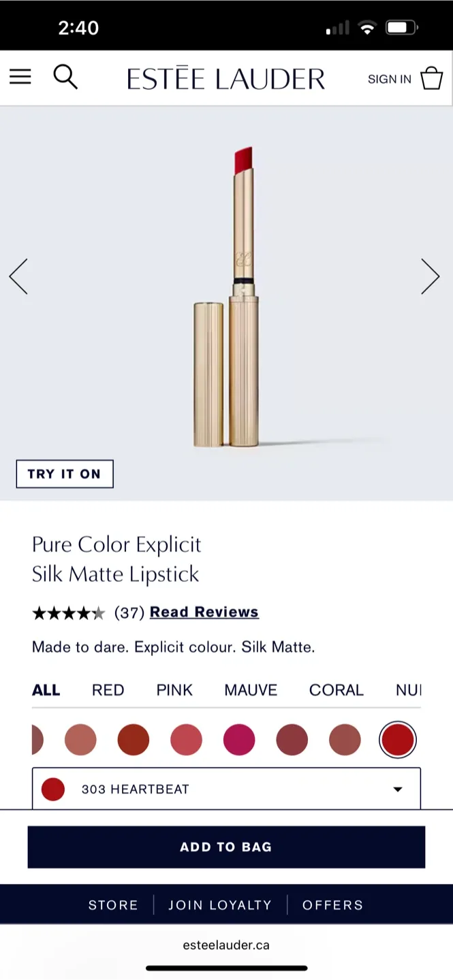This screenshot has height=980, width=453.
Task: Open the search icon
Action: pyautogui.click(x=65, y=77)
